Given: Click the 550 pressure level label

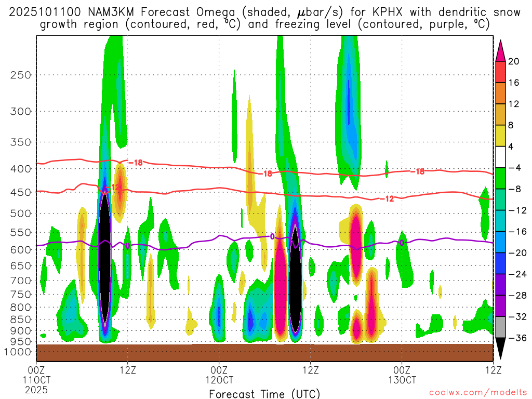Looking at the screenshot, I should [x=21, y=232].
